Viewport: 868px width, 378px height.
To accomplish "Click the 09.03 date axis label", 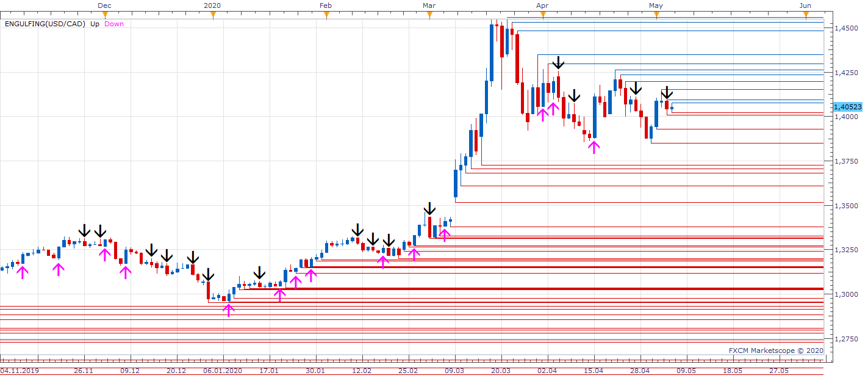I will [x=454, y=371].
